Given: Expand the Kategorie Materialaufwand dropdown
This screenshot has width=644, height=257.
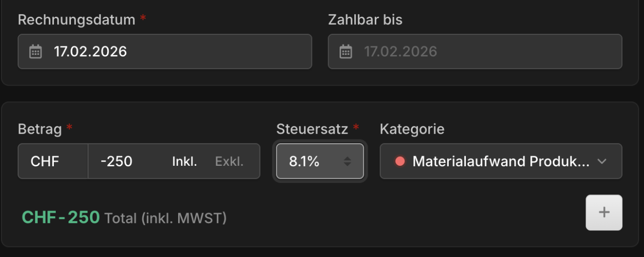Looking at the screenshot, I should (x=501, y=161).
